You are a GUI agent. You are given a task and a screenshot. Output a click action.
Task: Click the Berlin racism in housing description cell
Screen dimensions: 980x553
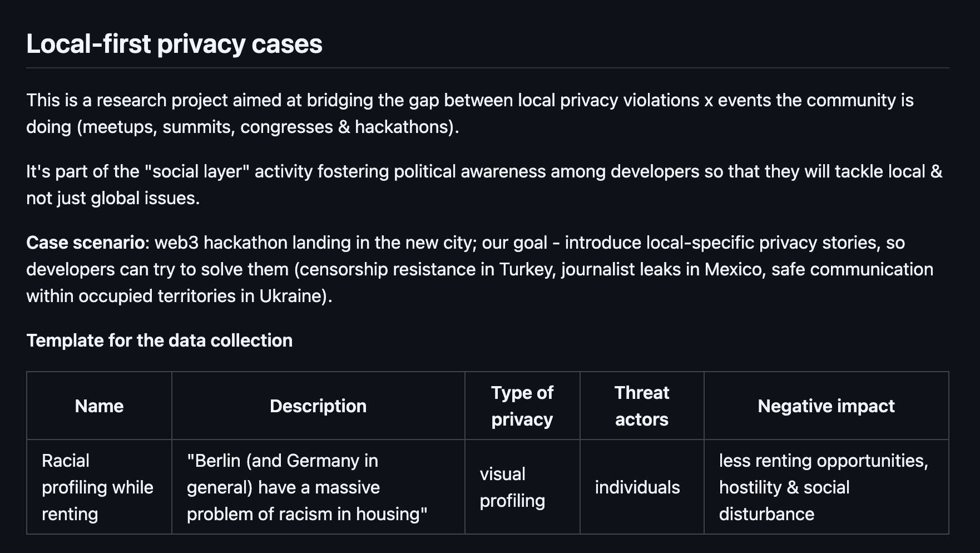318,487
